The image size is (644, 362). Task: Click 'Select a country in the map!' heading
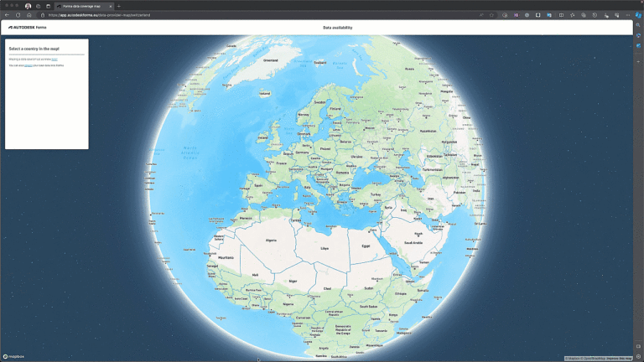point(34,49)
